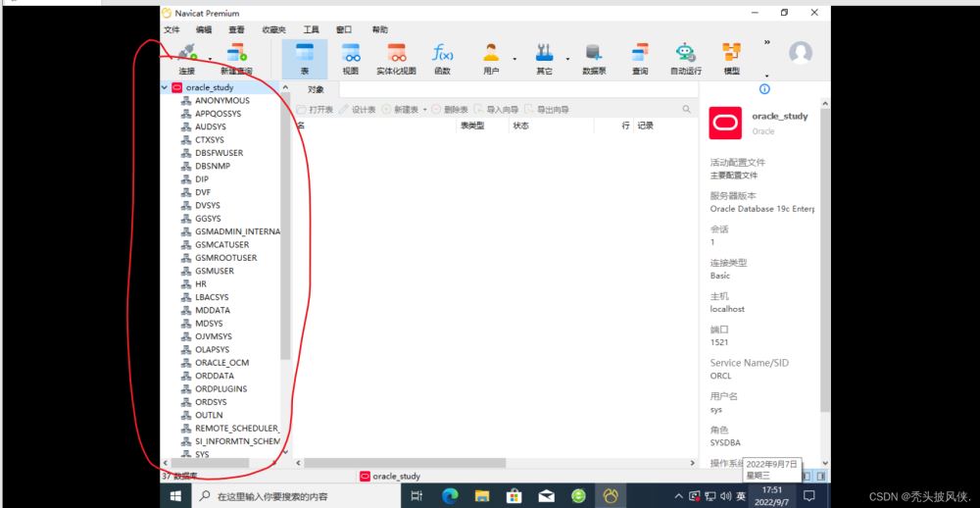
Task: Open the 连接 dropdown arrow
Action: [210, 60]
